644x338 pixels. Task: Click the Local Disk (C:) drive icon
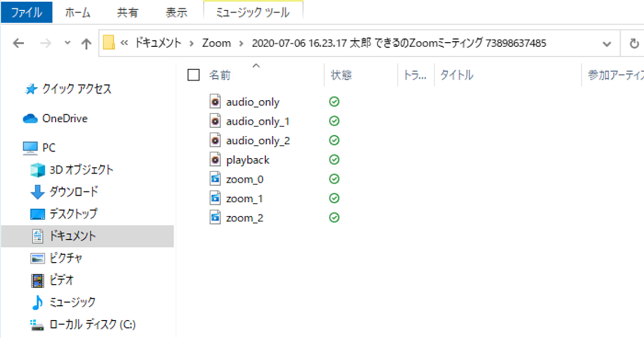click(x=38, y=324)
